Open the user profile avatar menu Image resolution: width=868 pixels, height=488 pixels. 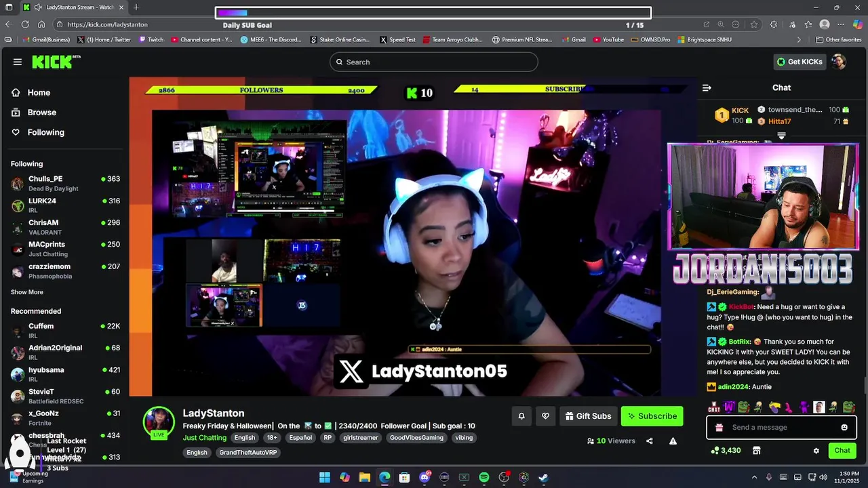tap(839, 62)
